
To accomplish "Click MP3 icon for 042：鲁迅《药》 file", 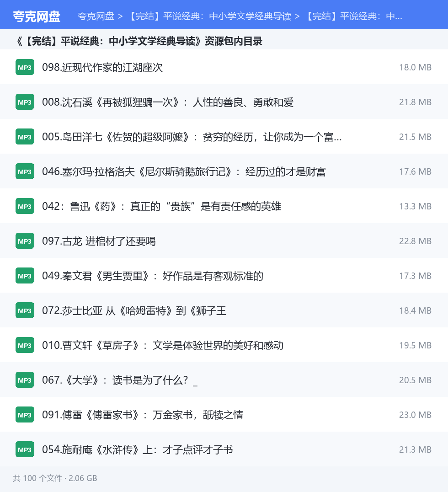I will coord(25,206).
